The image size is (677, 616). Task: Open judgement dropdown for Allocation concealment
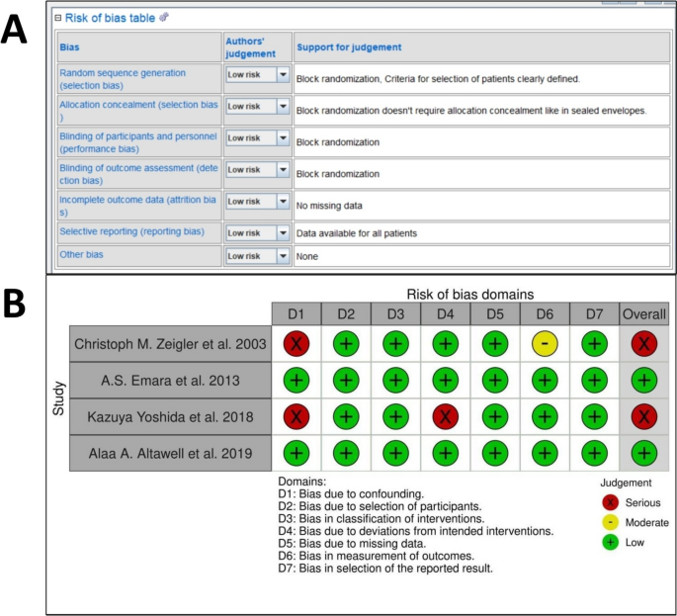coord(283,106)
